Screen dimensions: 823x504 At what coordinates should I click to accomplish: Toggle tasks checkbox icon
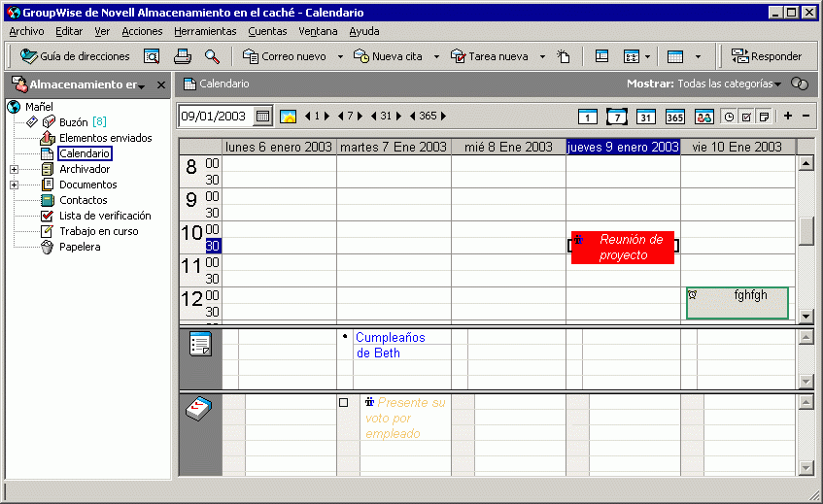(746, 117)
